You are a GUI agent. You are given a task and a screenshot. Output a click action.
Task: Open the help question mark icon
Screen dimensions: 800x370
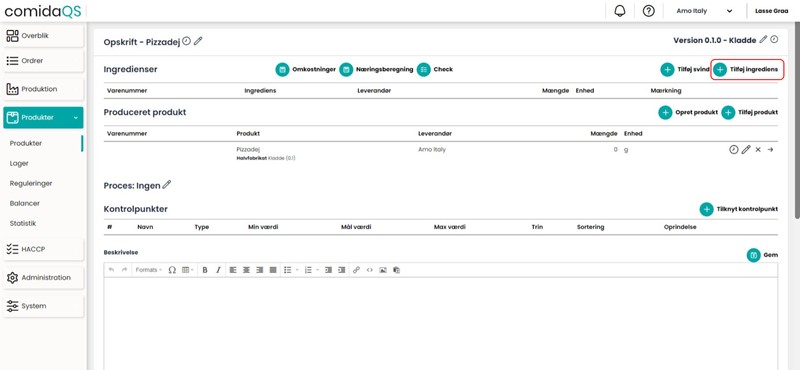pos(648,11)
